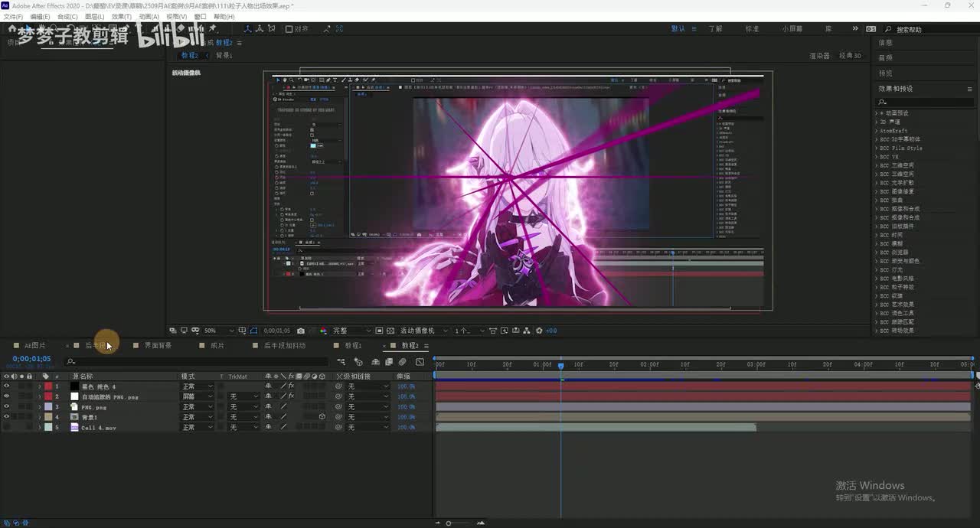
Task: Open show channel color management icon
Action: (x=322, y=331)
